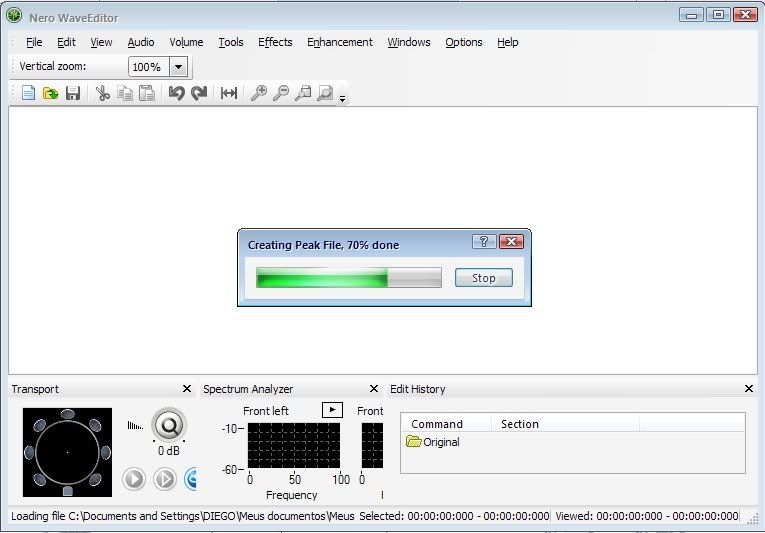Click the Save floppy disk icon
Screen dimensions: 765x533
pos(73,93)
